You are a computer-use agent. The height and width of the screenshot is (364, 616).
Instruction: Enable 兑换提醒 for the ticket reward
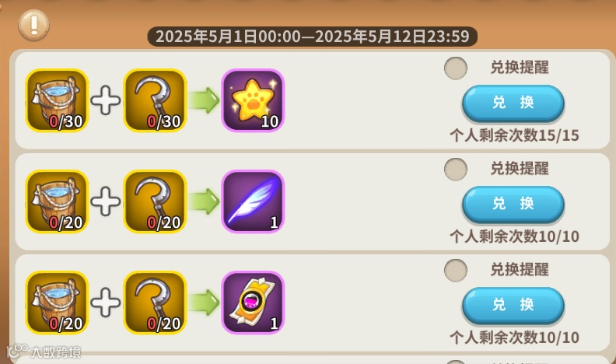pos(456,270)
